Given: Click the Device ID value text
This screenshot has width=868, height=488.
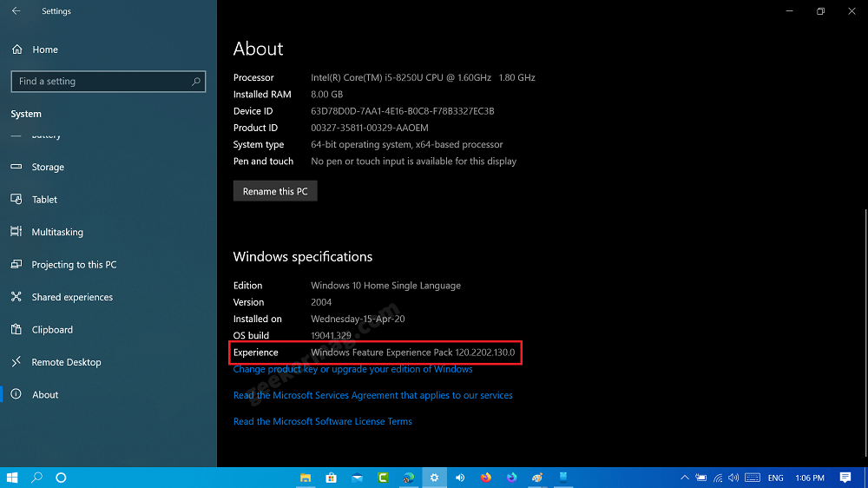Looking at the screenshot, I should 403,111.
